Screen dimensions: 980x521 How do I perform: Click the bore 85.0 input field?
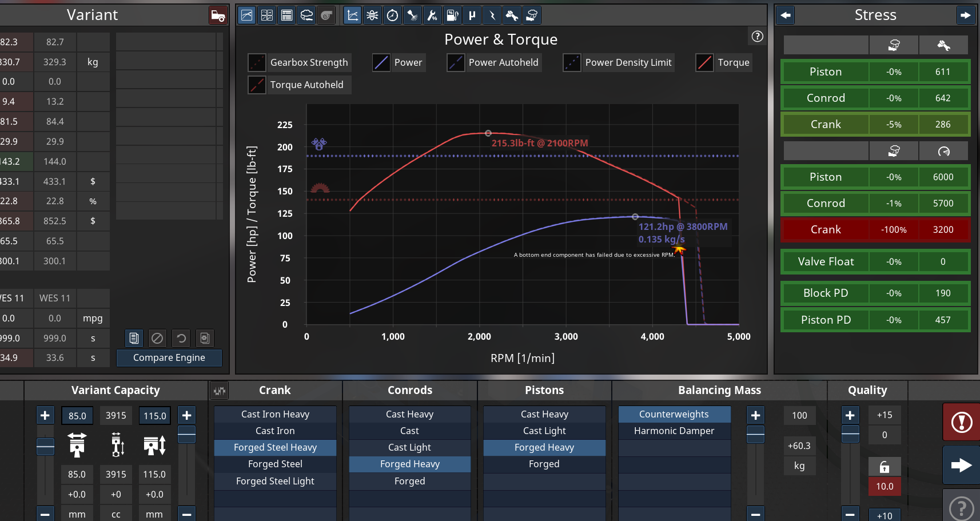point(77,416)
